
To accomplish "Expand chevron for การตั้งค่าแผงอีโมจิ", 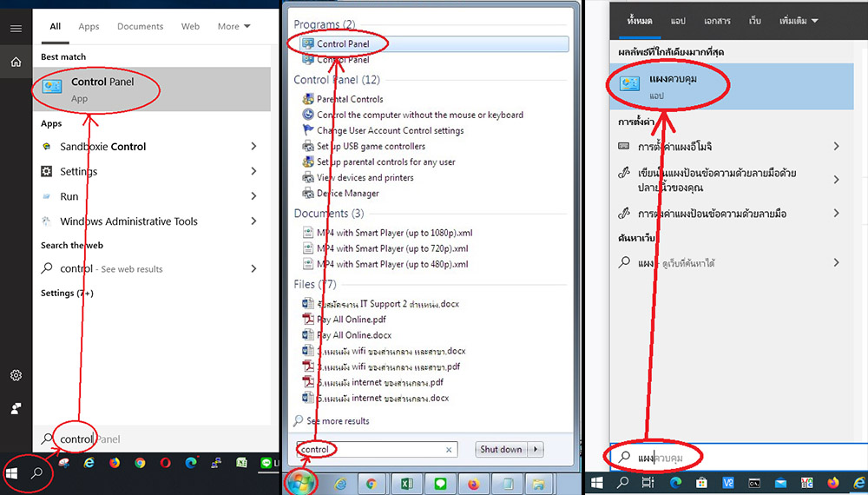I will (837, 146).
